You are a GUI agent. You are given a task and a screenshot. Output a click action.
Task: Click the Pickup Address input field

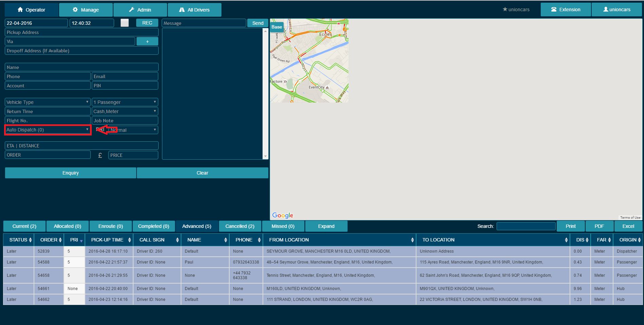tap(82, 32)
